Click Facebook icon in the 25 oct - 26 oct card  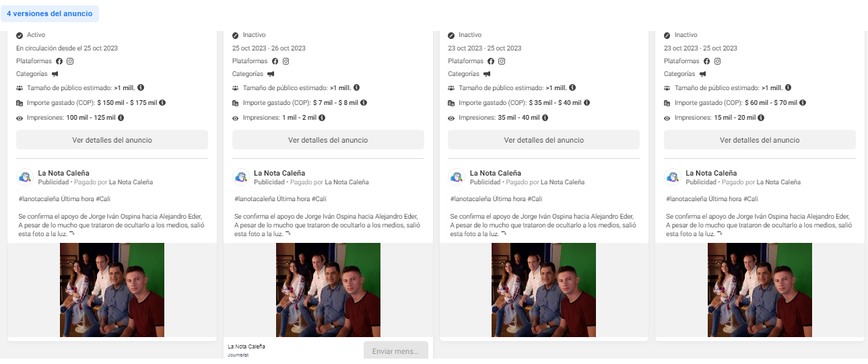[275, 61]
